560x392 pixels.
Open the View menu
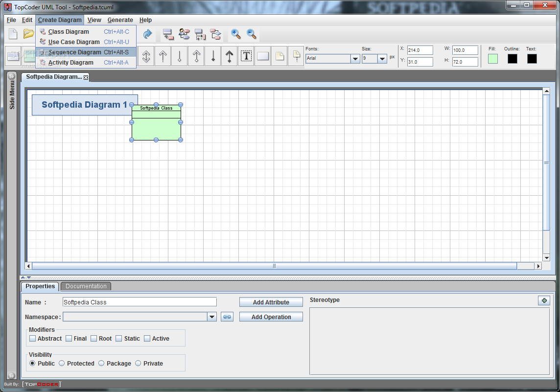[x=94, y=20]
